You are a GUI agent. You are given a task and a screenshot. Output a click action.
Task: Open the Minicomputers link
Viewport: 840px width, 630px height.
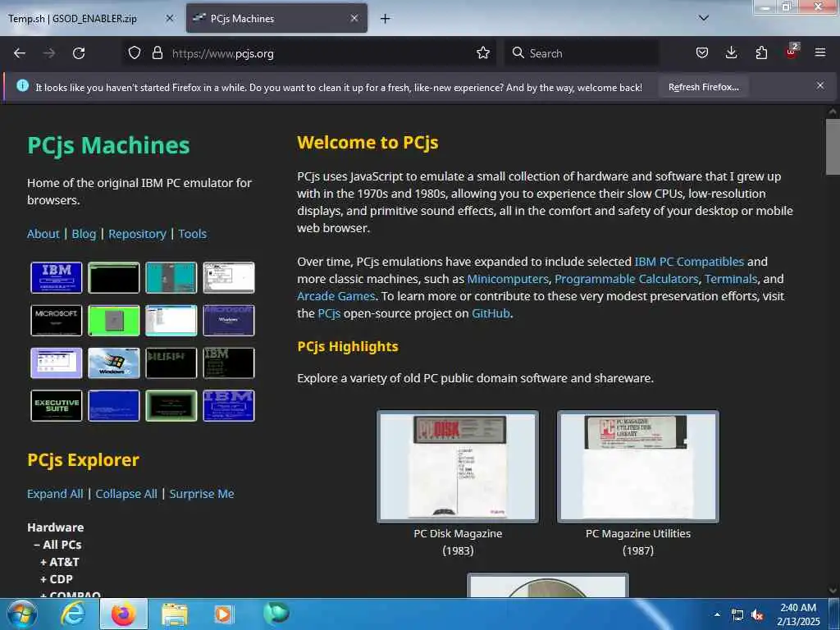(508, 279)
